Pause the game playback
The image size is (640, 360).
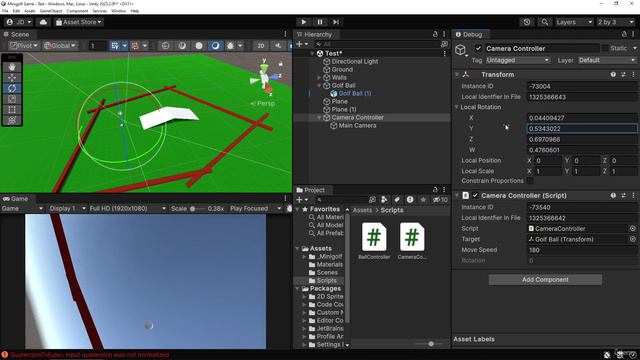320,22
